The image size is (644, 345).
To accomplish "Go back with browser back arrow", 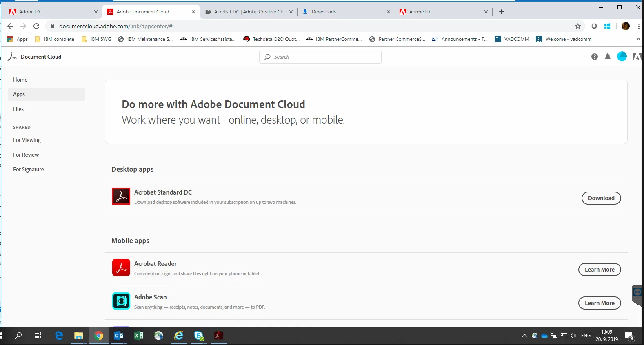I will 10,26.
